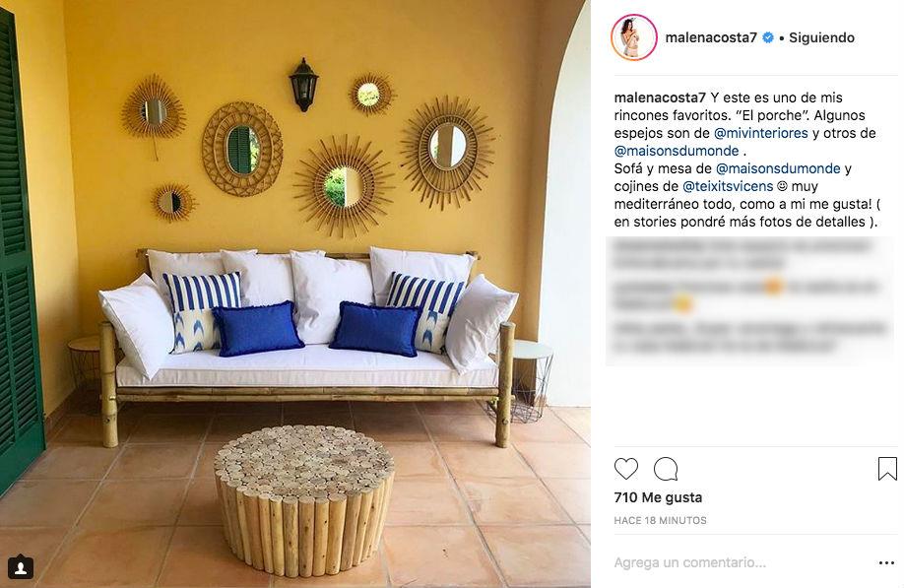Screen dimensions: 904x588
Task: Open the three-dot more options menu
Action: tap(886, 562)
